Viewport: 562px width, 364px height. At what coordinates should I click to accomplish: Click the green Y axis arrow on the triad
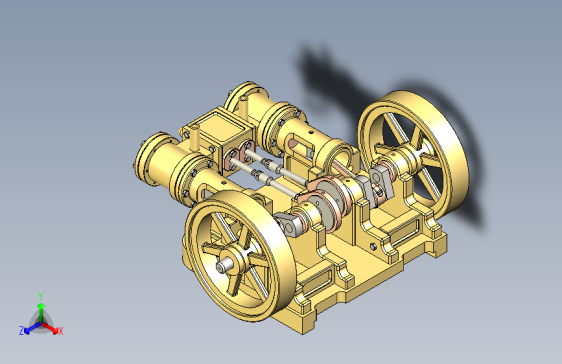pos(41,313)
